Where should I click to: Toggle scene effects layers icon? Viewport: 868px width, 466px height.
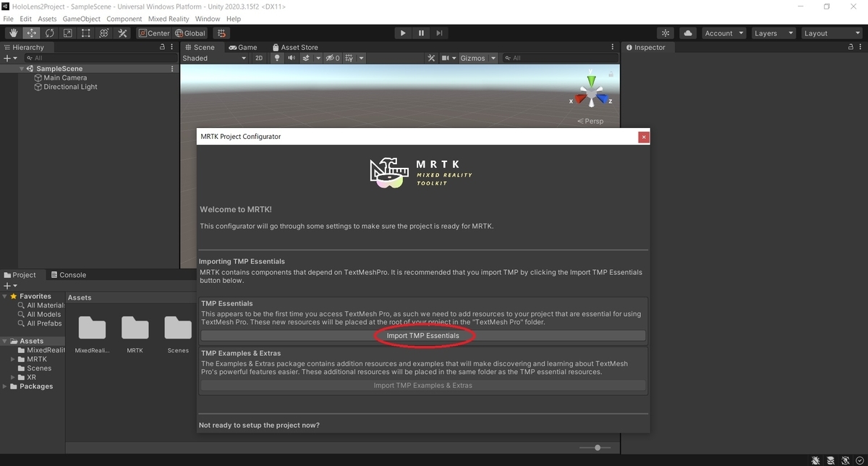(306, 58)
